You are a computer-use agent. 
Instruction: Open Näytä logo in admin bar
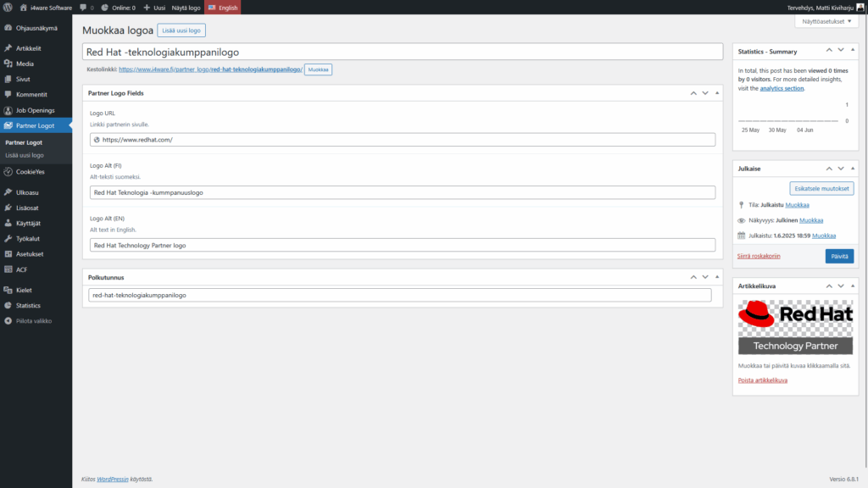coord(186,8)
